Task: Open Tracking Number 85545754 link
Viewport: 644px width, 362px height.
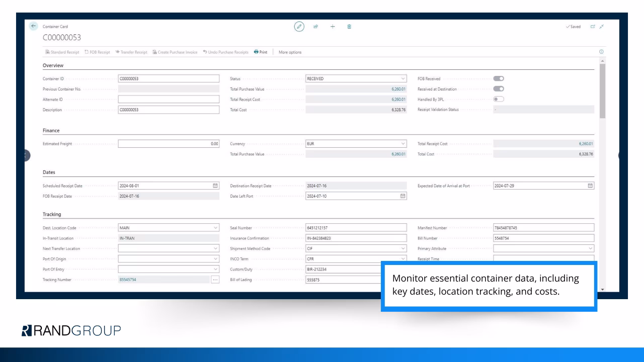Action: (x=127, y=280)
